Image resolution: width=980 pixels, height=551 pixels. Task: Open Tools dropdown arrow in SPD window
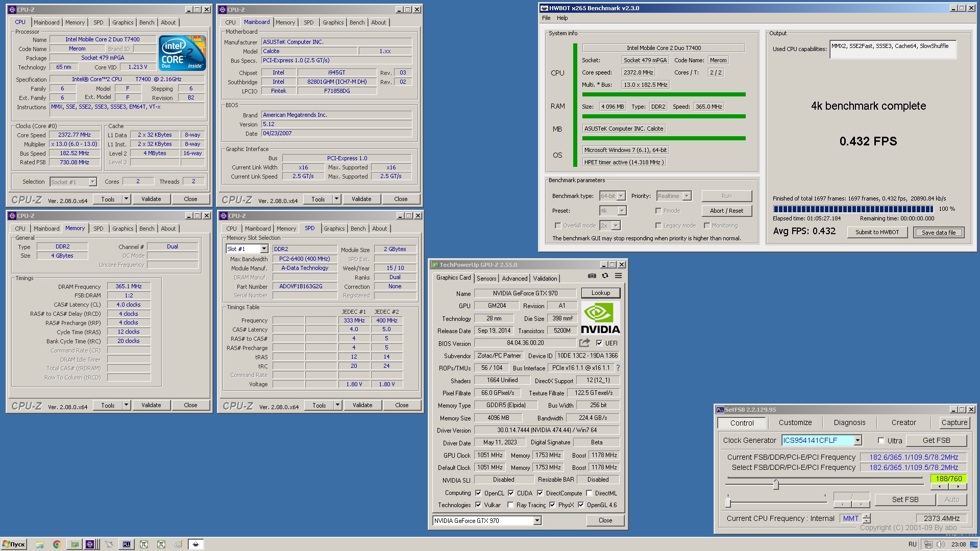coord(338,405)
